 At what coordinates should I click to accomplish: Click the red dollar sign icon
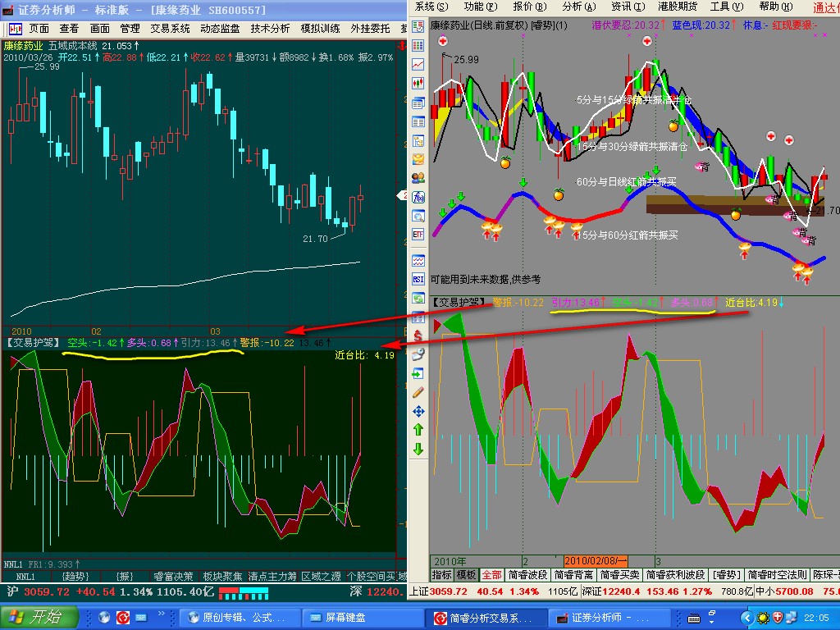[x=418, y=336]
